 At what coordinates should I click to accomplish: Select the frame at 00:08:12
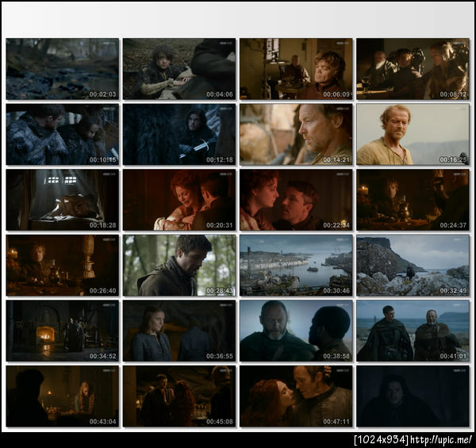pos(413,69)
